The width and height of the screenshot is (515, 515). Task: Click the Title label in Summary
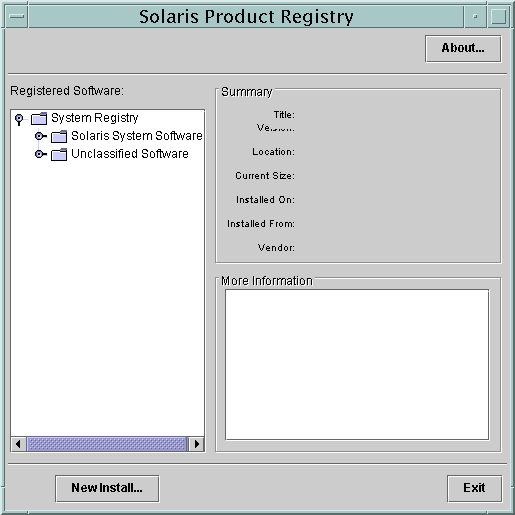(x=284, y=115)
